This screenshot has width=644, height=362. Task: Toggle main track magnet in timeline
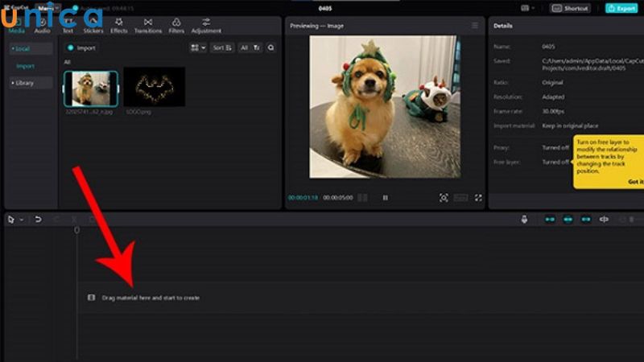tap(550, 219)
